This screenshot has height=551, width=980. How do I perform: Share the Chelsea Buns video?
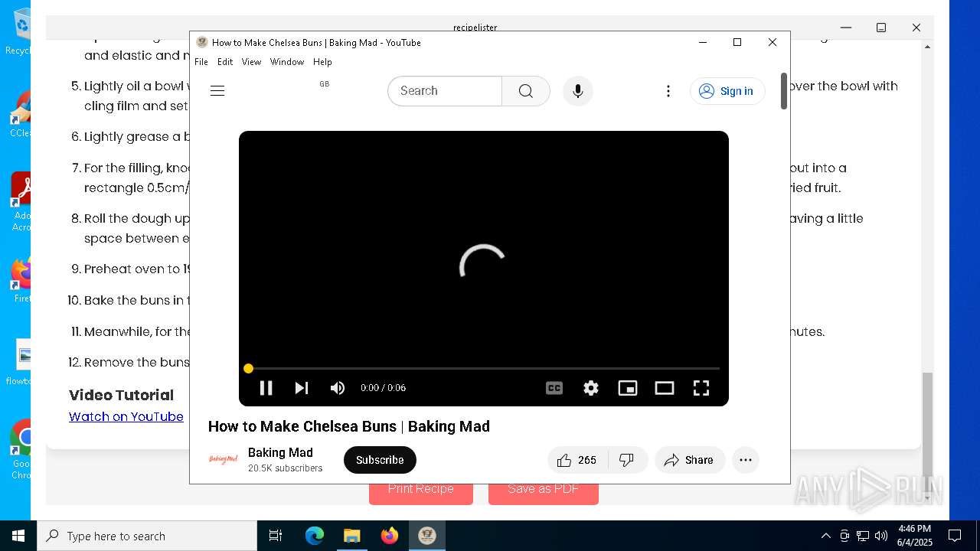point(690,460)
